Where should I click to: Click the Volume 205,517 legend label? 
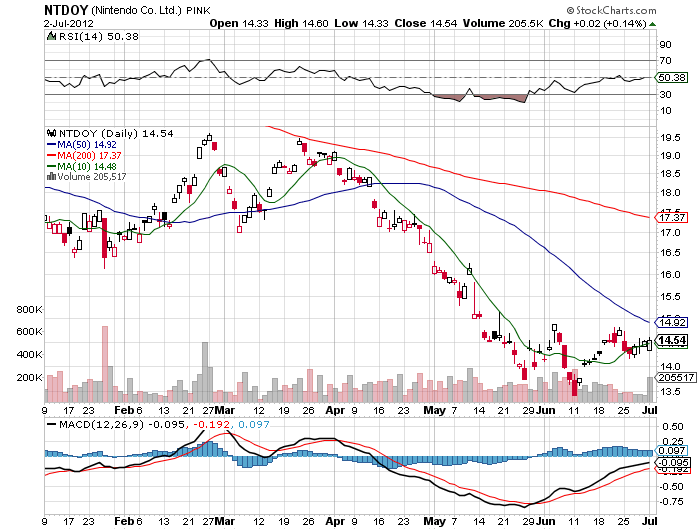[x=92, y=176]
